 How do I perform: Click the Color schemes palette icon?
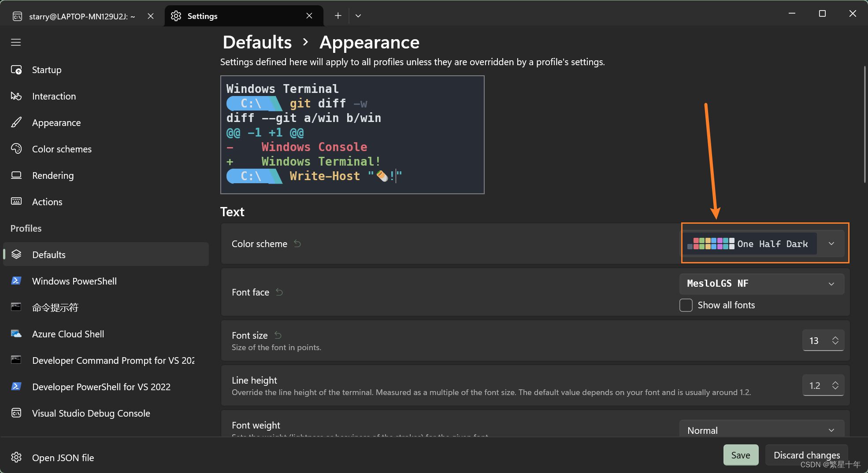tap(16, 149)
